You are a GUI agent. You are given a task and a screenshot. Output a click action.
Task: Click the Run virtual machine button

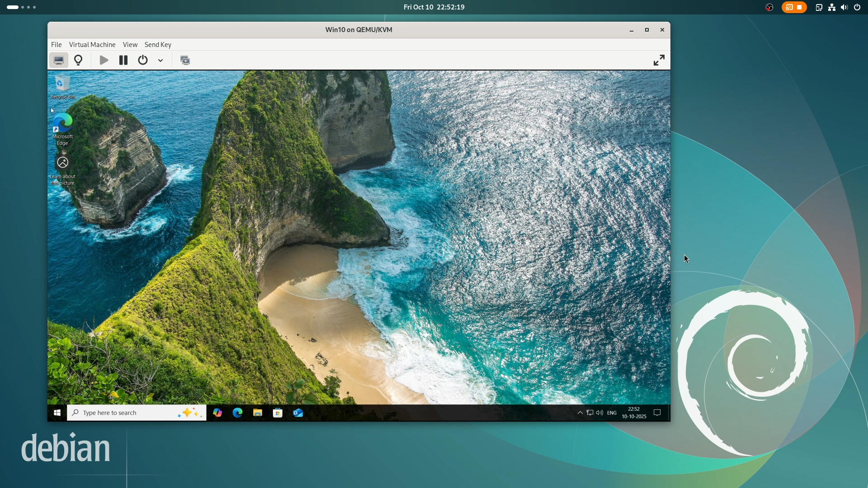(104, 60)
